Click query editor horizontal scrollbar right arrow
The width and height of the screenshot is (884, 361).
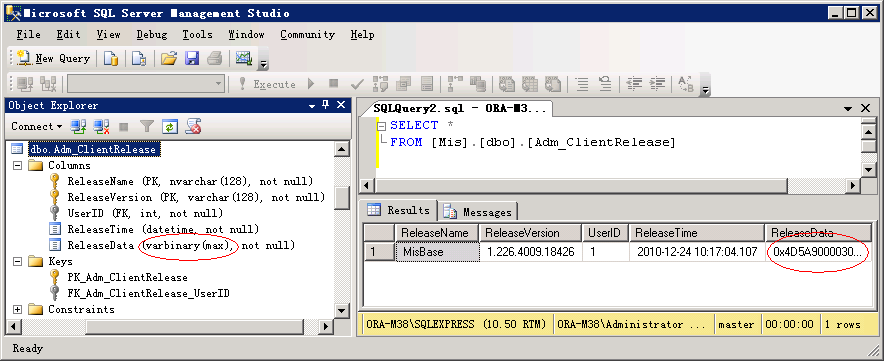[853, 186]
